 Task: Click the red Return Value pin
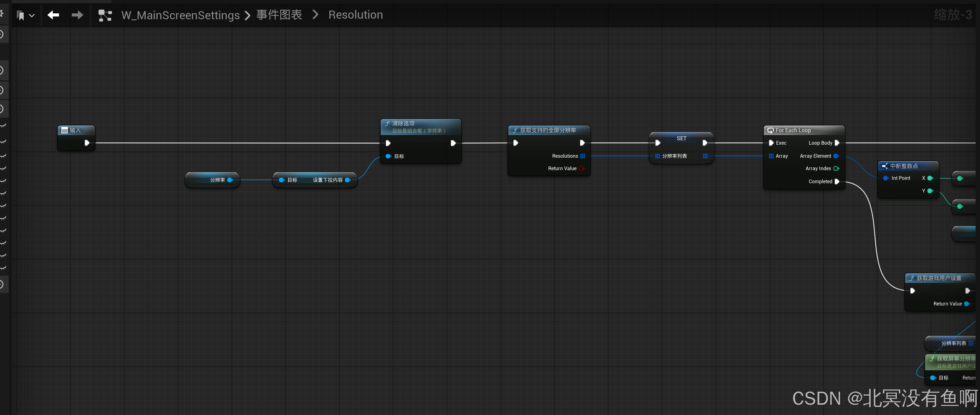[x=581, y=168]
